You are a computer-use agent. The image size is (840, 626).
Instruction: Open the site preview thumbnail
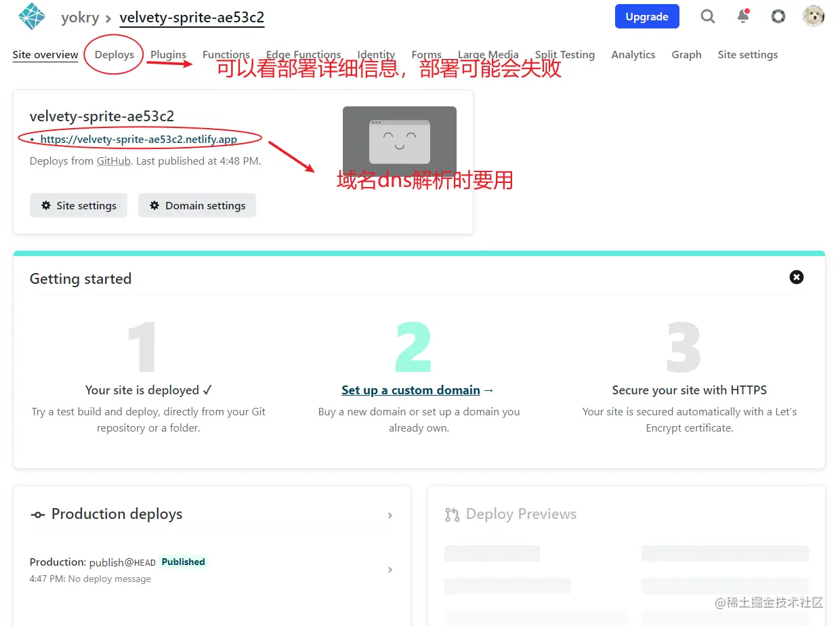click(x=400, y=142)
